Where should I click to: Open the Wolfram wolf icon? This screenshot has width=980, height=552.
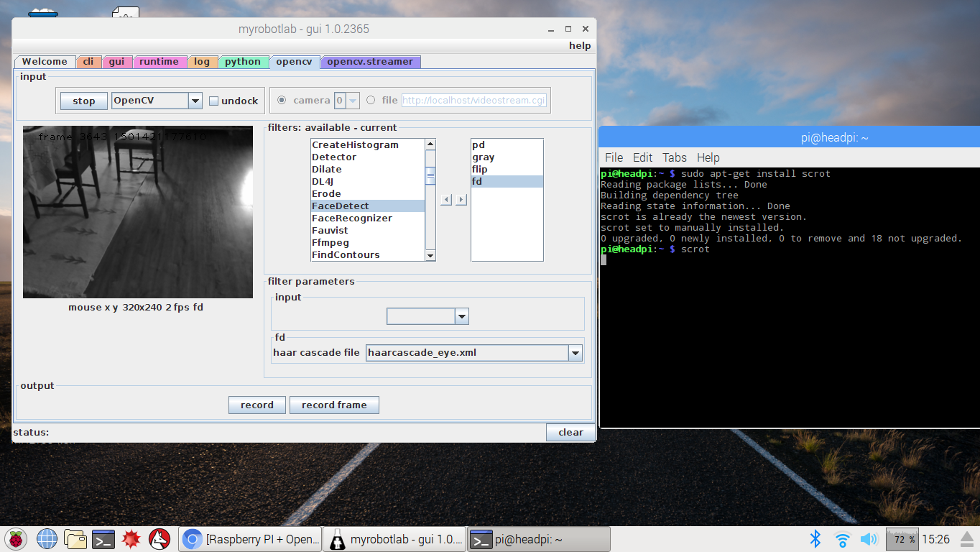pos(159,539)
